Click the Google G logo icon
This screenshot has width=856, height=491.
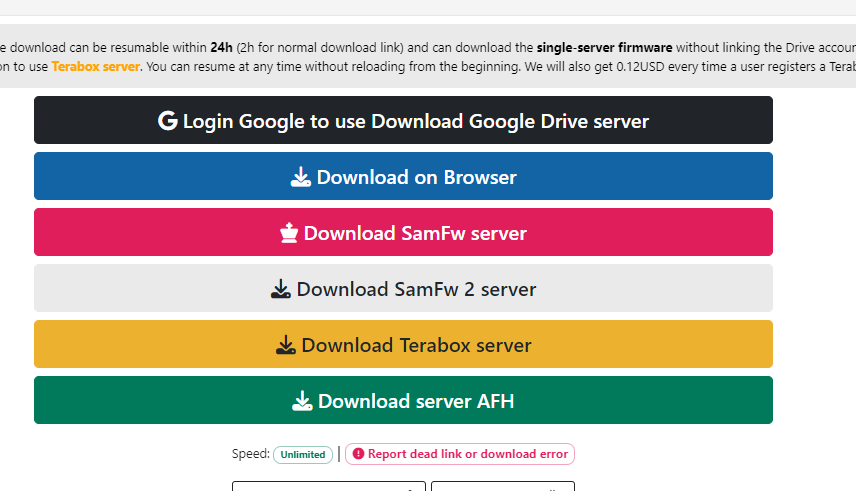(168, 121)
